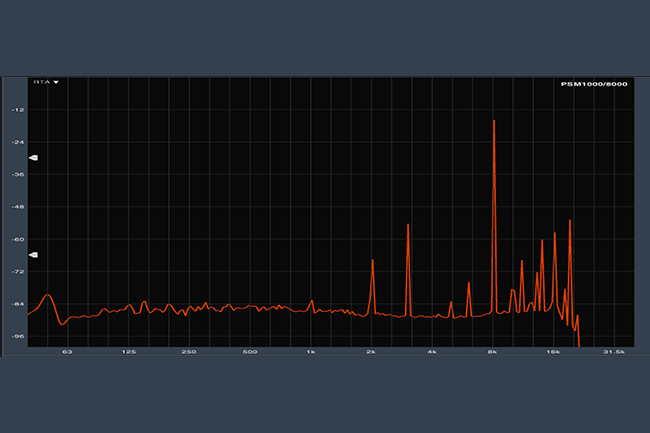Click the small arrow beside RTA
Viewport: 650px width, 433px height.
tap(56, 82)
